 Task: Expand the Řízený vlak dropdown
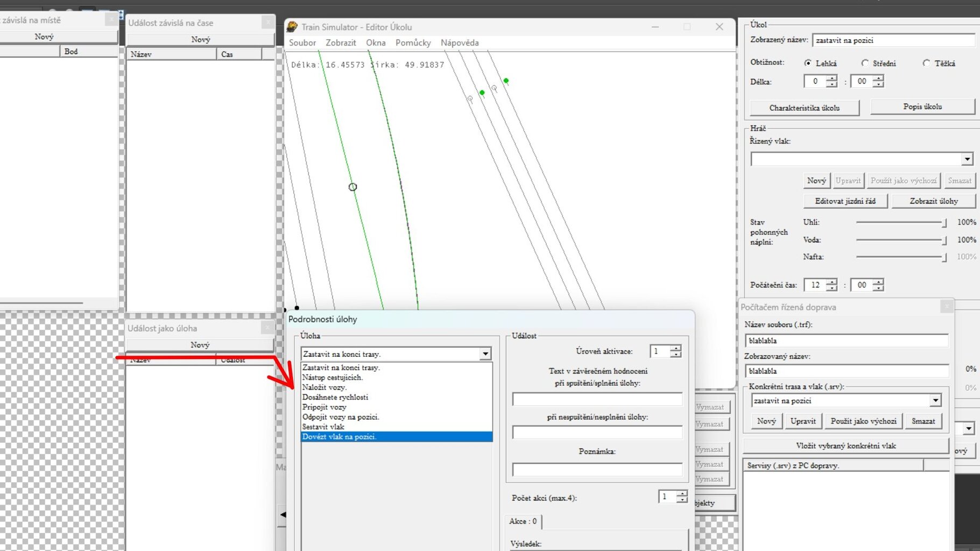(967, 159)
